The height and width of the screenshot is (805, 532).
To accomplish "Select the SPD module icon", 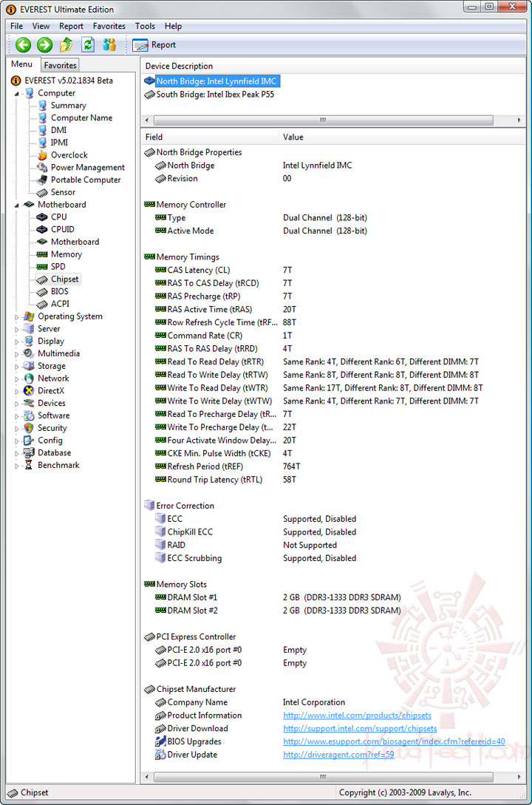I will click(43, 266).
